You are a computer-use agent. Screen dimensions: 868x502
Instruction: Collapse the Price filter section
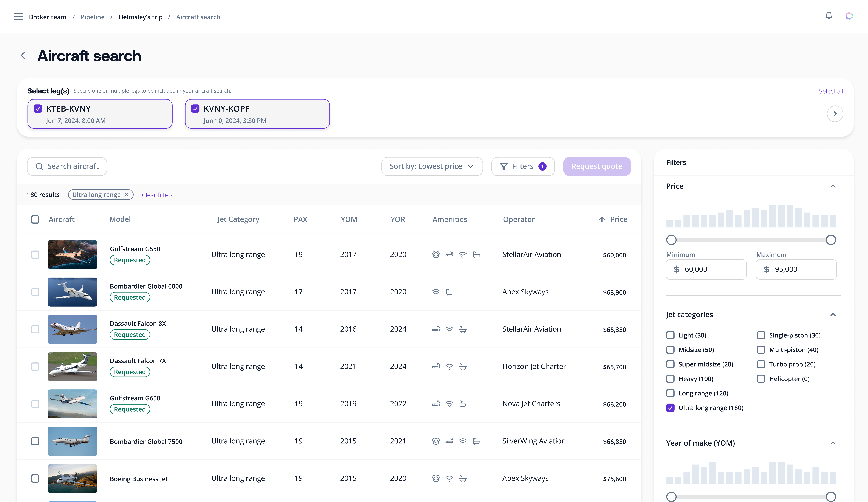tap(833, 186)
